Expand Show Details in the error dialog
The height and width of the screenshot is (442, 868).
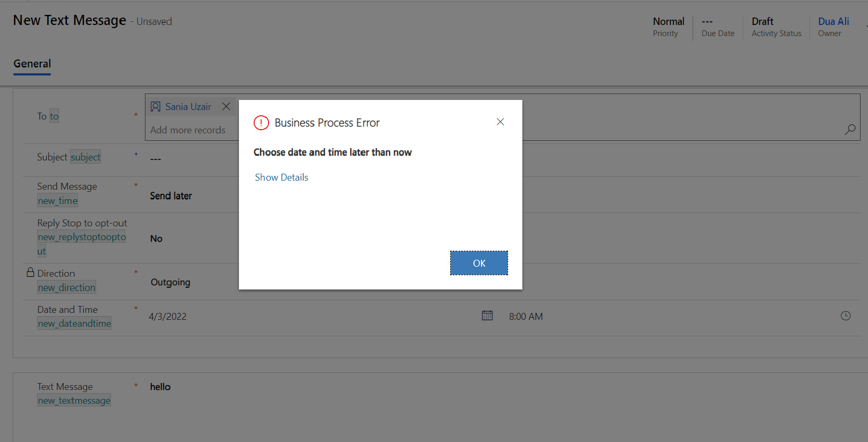[x=281, y=177]
